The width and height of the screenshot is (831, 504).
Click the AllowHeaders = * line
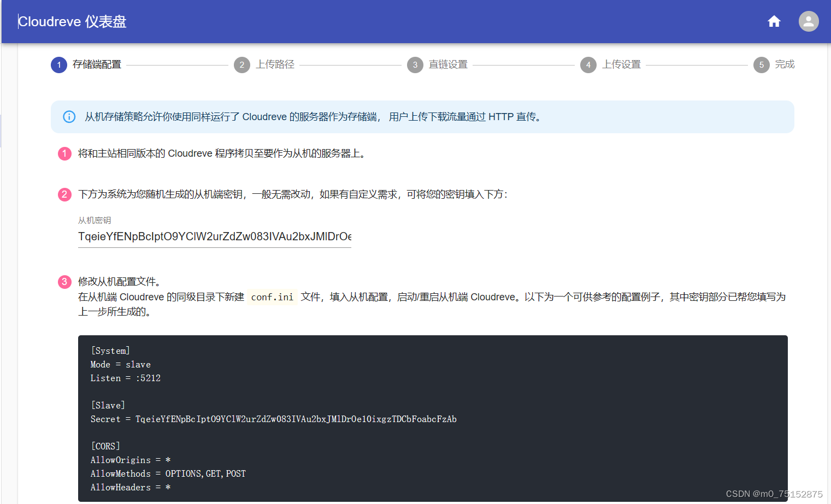pos(131,487)
